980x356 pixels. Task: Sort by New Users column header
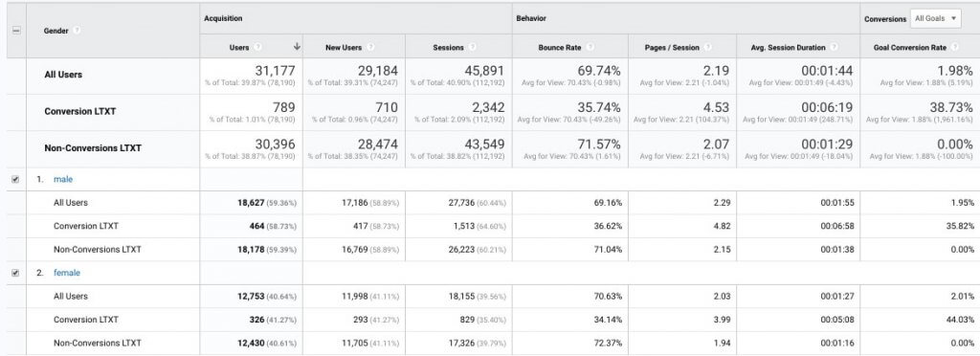344,48
